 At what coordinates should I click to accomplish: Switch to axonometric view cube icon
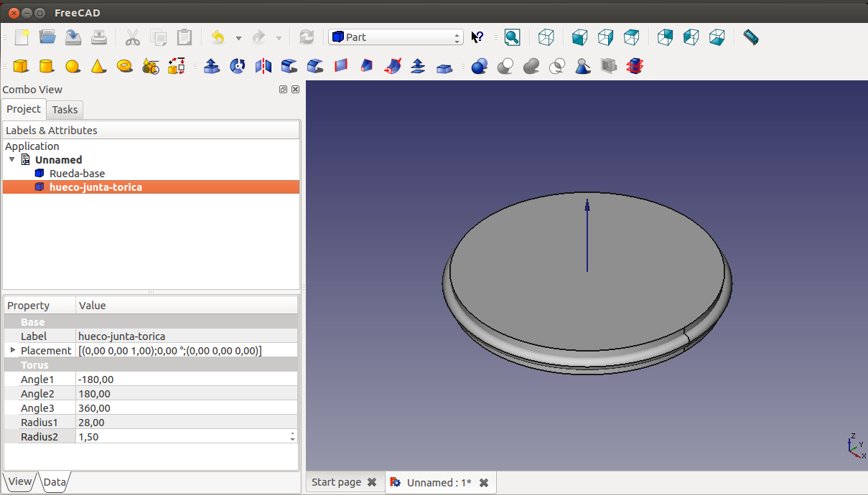(546, 37)
